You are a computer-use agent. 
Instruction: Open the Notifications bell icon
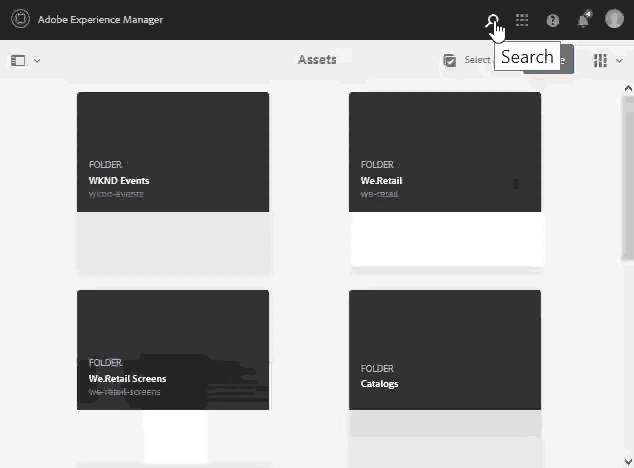[583, 19]
